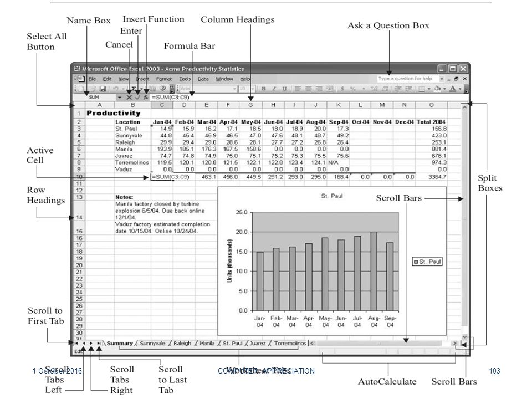Image resolution: width=532 pixels, height=399 pixels.
Task: Open the Window menu
Action: click(224, 79)
